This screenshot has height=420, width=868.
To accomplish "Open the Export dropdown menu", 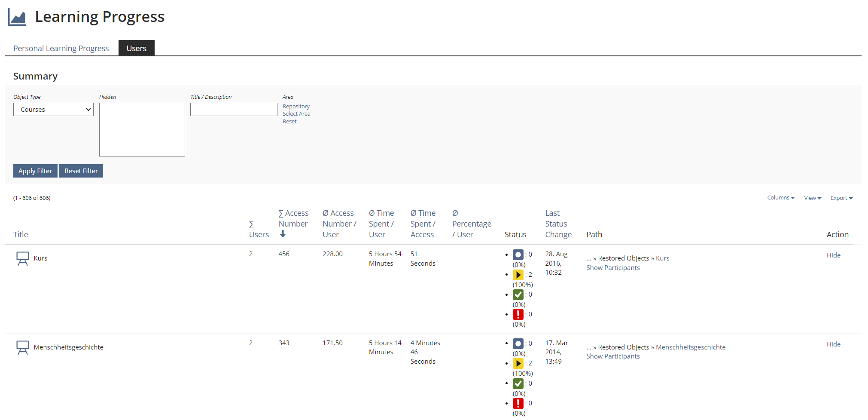I will coord(841,198).
